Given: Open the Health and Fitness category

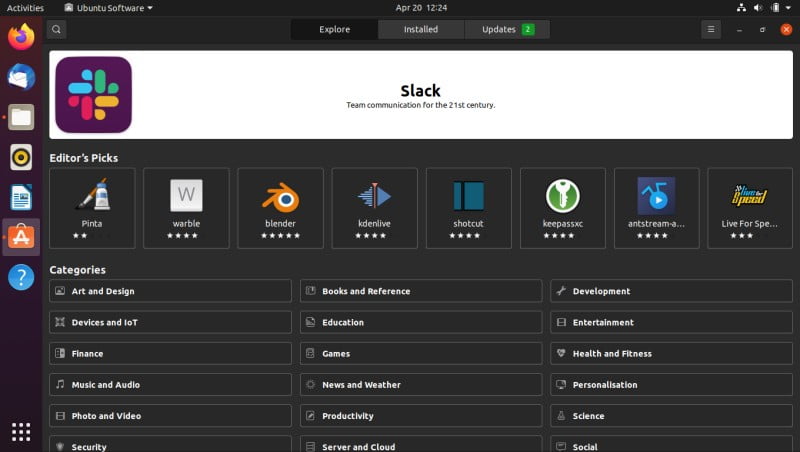Looking at the screenshot, I should tap(671, 353).
